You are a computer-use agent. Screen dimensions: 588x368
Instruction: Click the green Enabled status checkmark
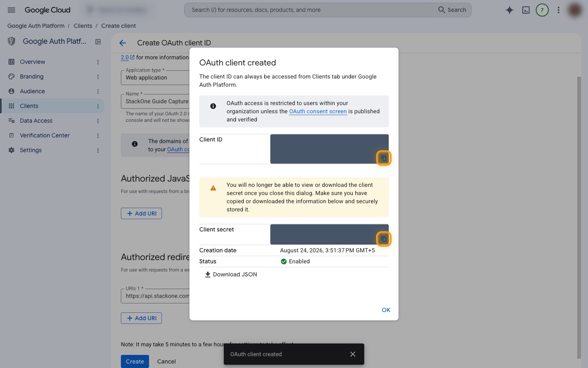[x=284, y=261]
